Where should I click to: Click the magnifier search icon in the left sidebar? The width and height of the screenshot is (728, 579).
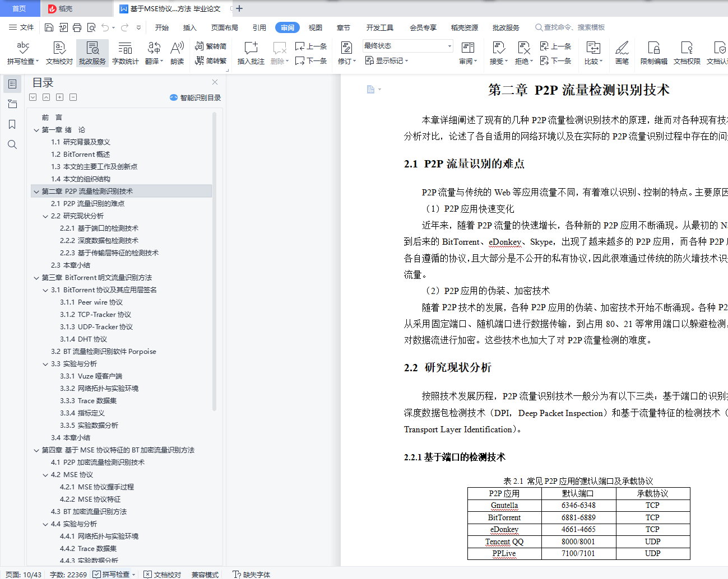(12, 144)
